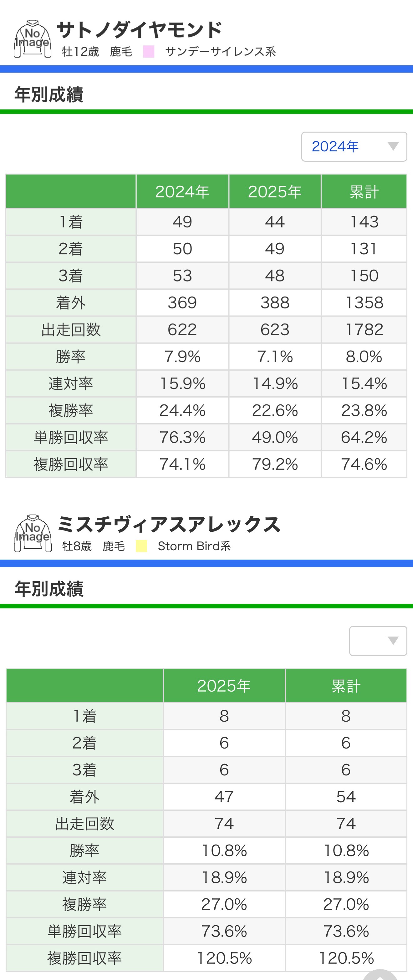Click the Storm Bird系 bloodline label
The height and width of the screenshot is (980, 413).
point(194,546)
